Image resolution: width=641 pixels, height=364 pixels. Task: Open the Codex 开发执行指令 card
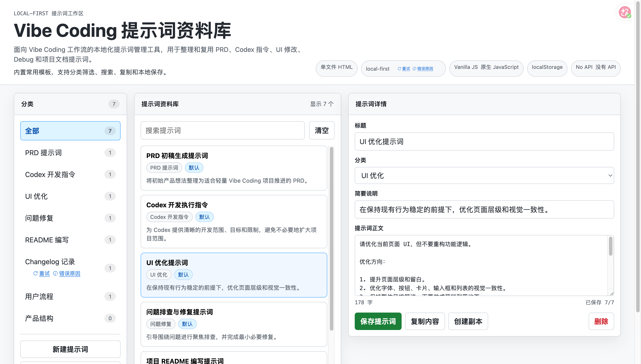[234, 221]
